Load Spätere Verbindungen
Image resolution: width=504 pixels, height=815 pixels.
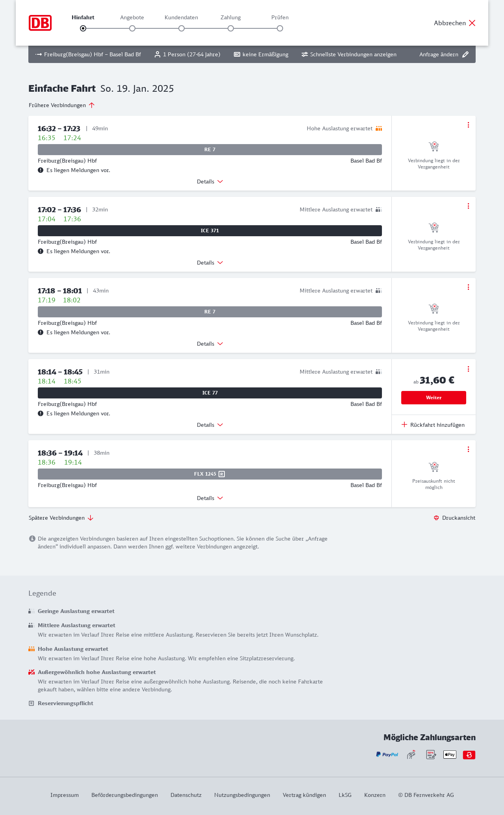pyautogui.click(x=61, y=518)
